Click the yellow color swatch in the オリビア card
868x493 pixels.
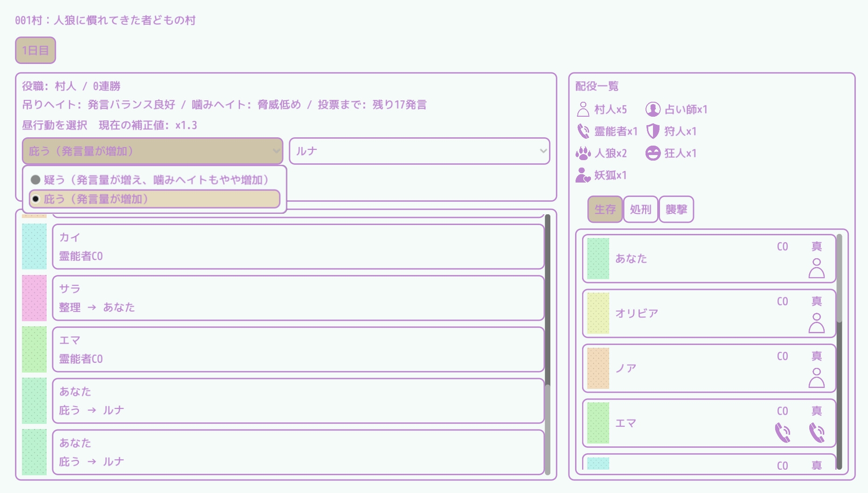(598, 313)
